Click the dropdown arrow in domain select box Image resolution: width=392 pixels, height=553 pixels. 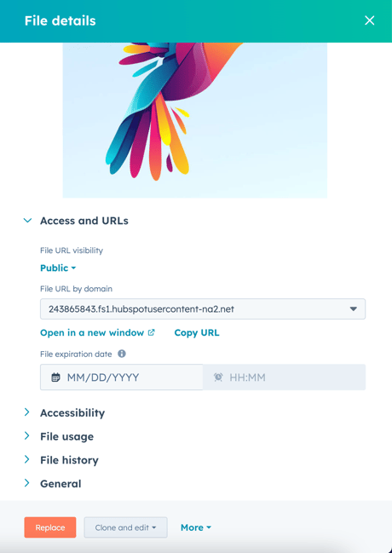tap(353, 309)
